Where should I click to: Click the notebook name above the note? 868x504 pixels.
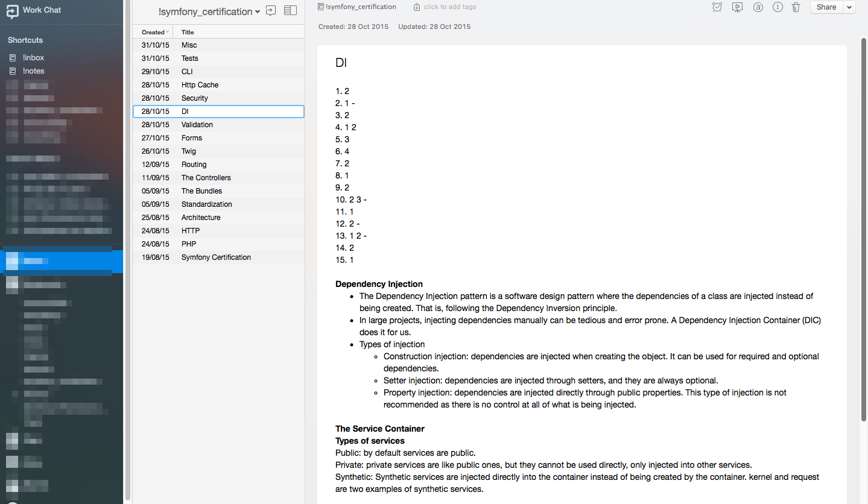[360, 7]
